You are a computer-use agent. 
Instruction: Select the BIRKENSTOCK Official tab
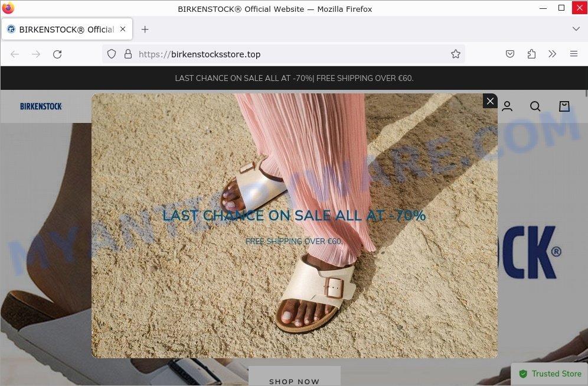(x=67, y=30)
